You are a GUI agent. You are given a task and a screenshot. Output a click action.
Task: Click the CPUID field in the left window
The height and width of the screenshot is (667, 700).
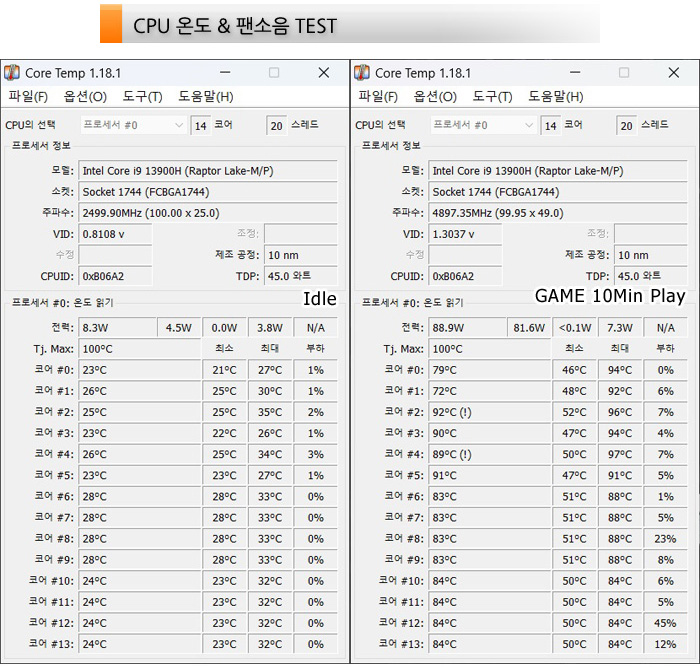point(115,276)
